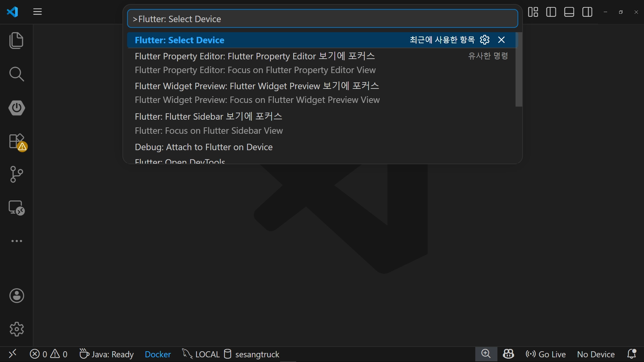Open the Explorer view in activity bar
The image size is (644, 362).
tap(16, 41)
